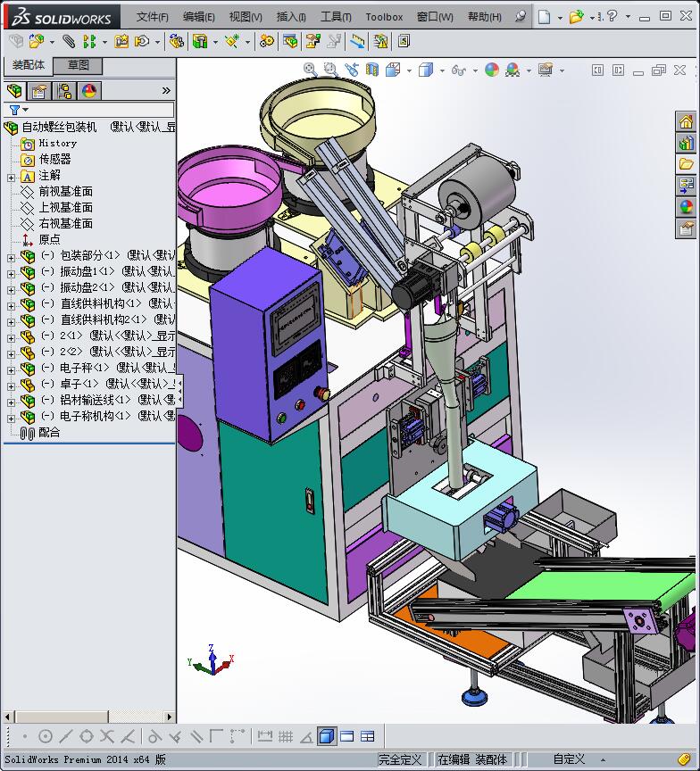Click the Zoom to Fit icon
The image size is (700, 771).
311,70
